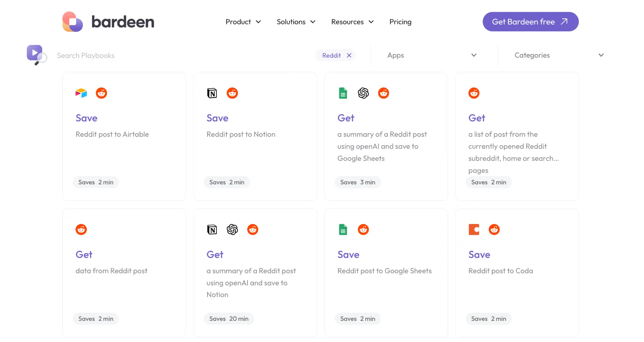Screen dimensions: 644x342
Task: Click Reddit icon on Save to Google Sheets card
Action: [x=363, y=229]
